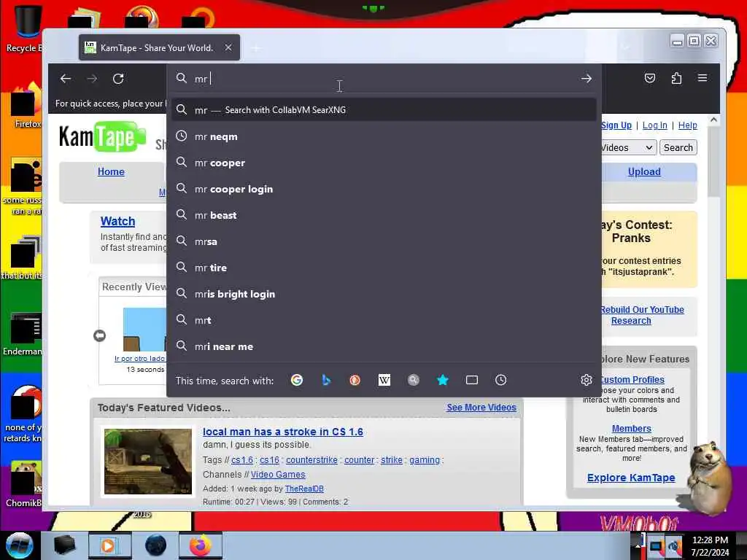Open the Sign Up link
747x560 pixels.
click(x=616, y=125)
